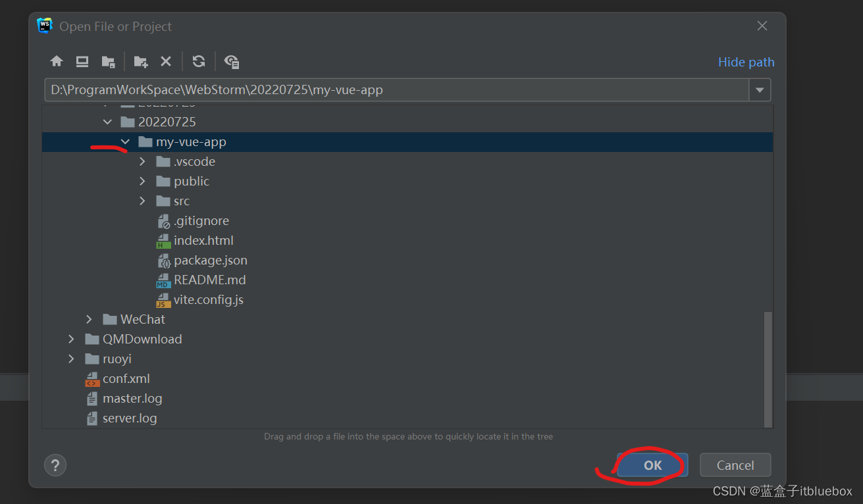This screenshot has height=504, width=863.
Task: Refresh the file tree
Action: pyautogui.click(x=199, y=61)
